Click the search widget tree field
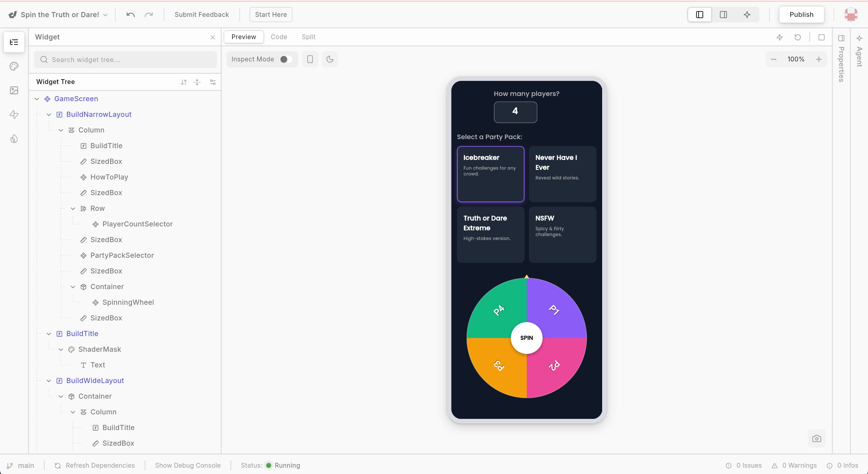868x474 pixels. [125, 60]
